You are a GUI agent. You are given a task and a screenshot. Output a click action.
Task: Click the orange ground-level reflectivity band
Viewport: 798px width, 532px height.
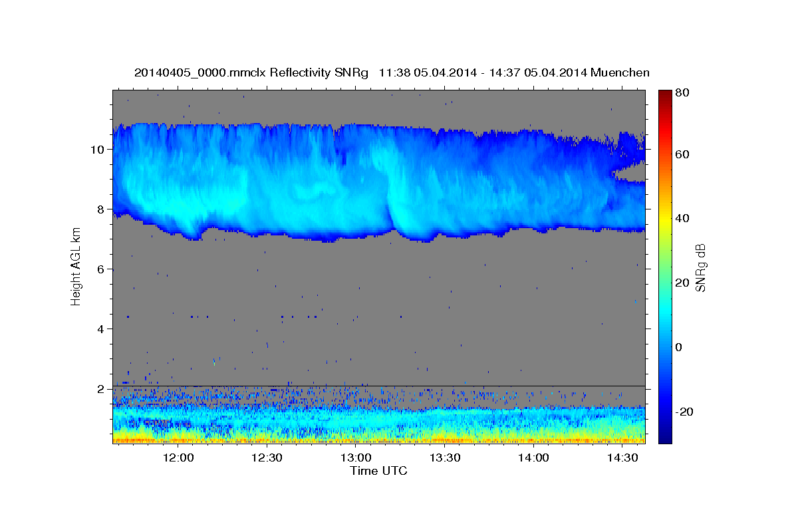pos(378,440)
